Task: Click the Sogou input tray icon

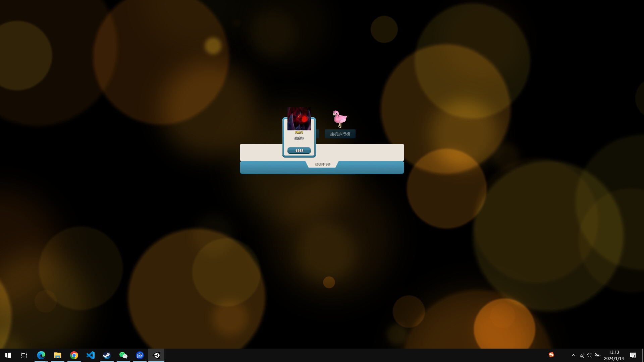Action: point(552,355)
